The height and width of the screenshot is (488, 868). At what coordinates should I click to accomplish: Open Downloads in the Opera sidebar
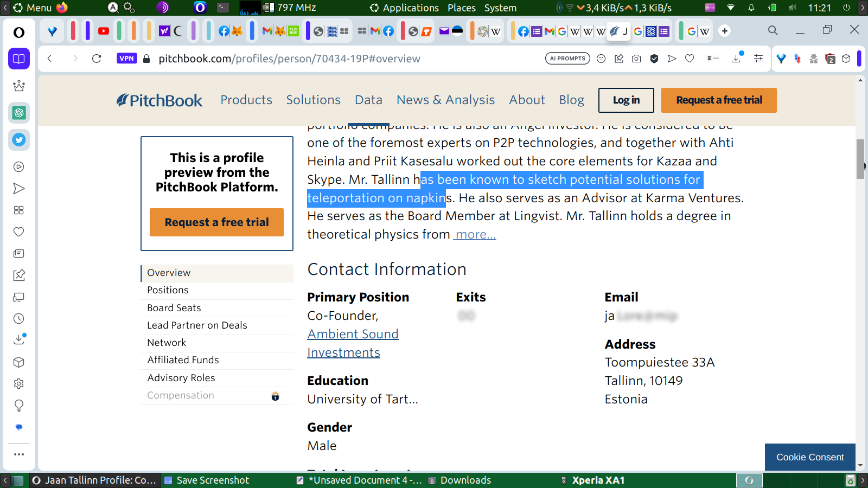19,340
